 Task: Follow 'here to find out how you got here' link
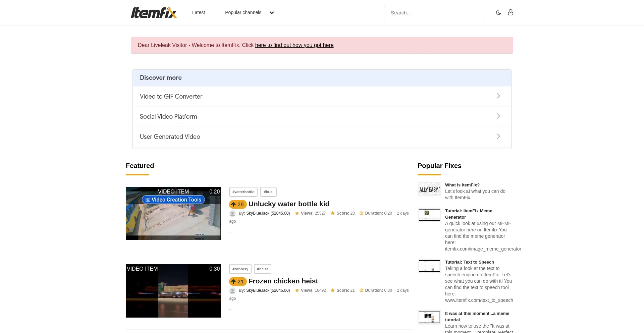(x=294, y=45)
